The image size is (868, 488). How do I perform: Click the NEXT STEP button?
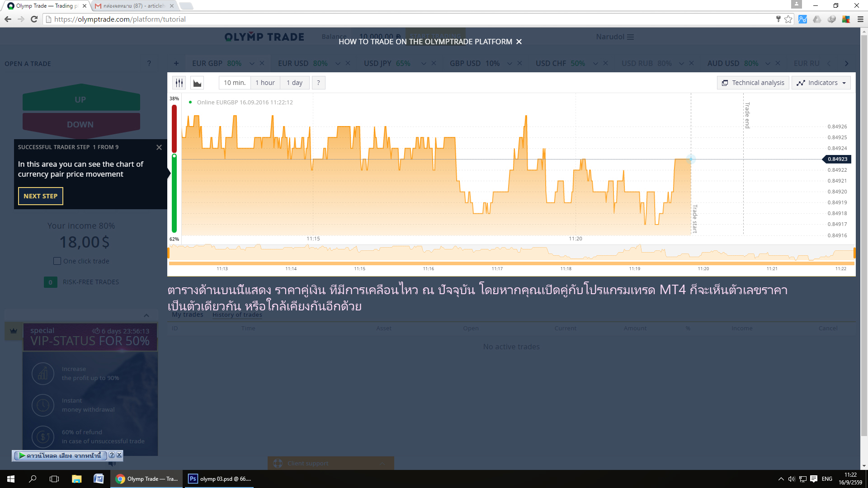point(41,196)
